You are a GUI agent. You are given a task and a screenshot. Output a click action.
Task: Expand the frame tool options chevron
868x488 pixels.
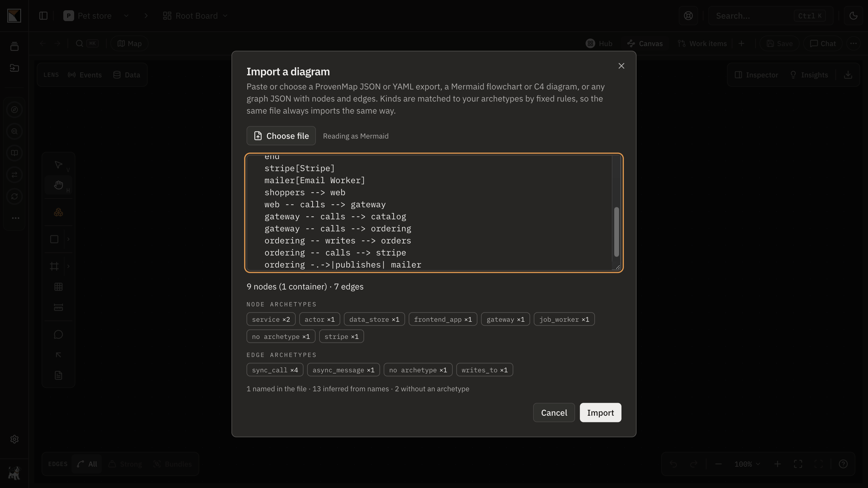coord(68,266)
